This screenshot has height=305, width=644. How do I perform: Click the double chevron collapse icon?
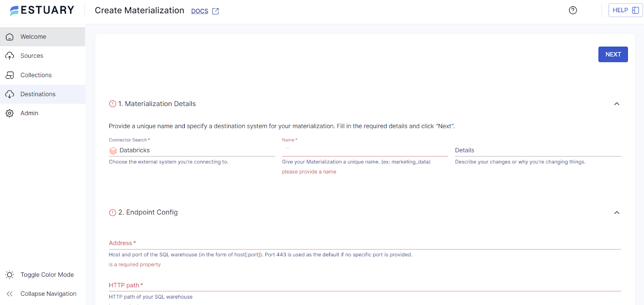[10, 294]
